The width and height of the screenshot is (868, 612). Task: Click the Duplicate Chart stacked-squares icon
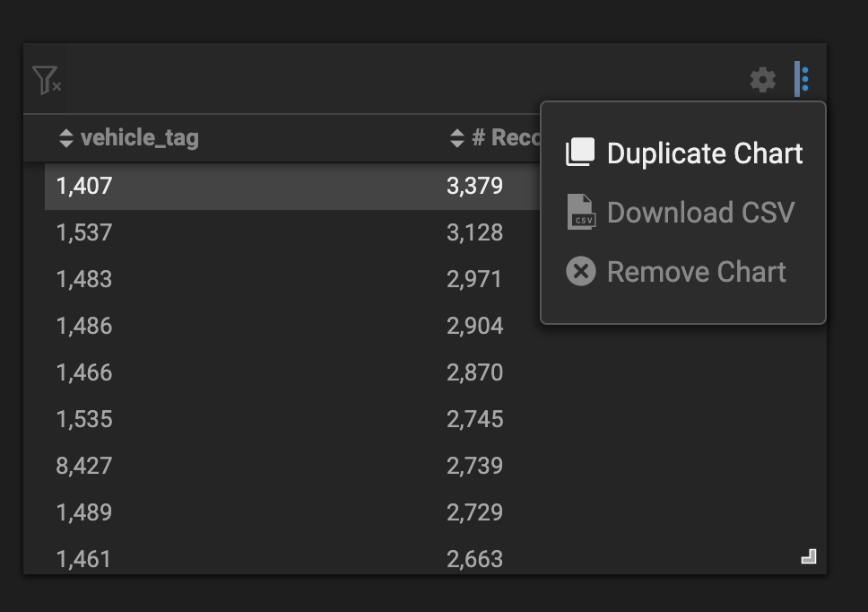(x=580, y=153)
